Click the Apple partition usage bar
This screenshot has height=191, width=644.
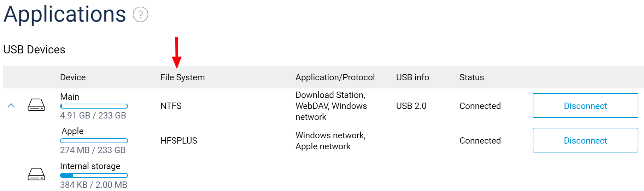pyautogui.click(x=94, y=141)
